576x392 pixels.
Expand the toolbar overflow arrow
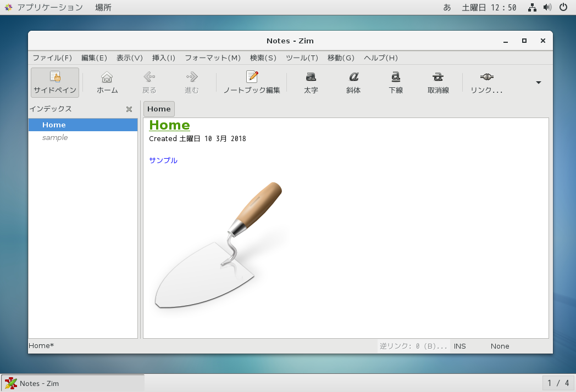click(x=539, y=82)
